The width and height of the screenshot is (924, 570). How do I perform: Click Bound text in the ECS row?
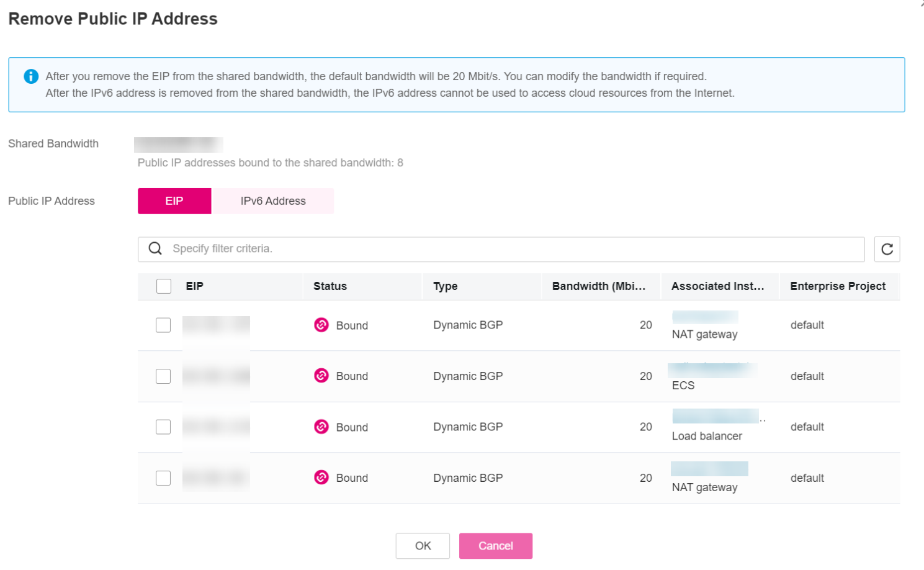(x=352, y=376)
